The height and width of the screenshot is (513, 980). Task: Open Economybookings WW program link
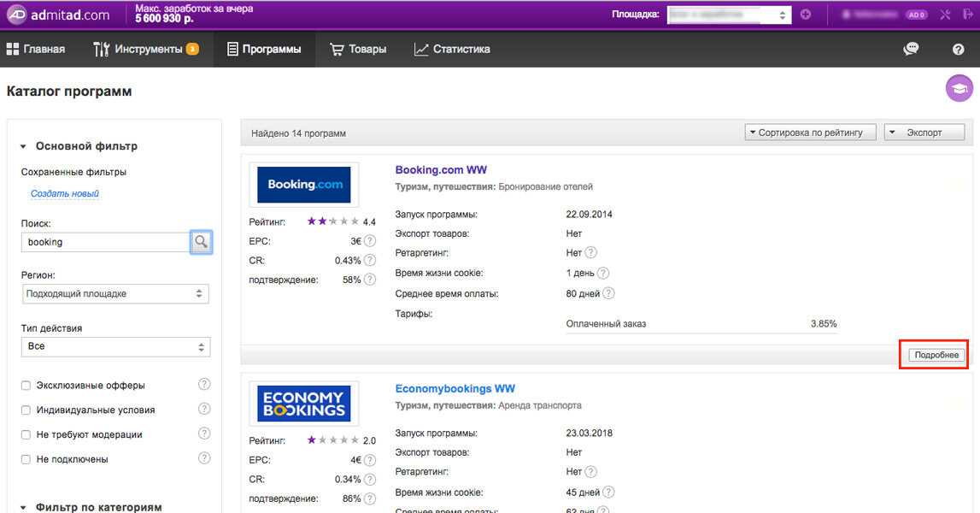(x=455, y=388)
